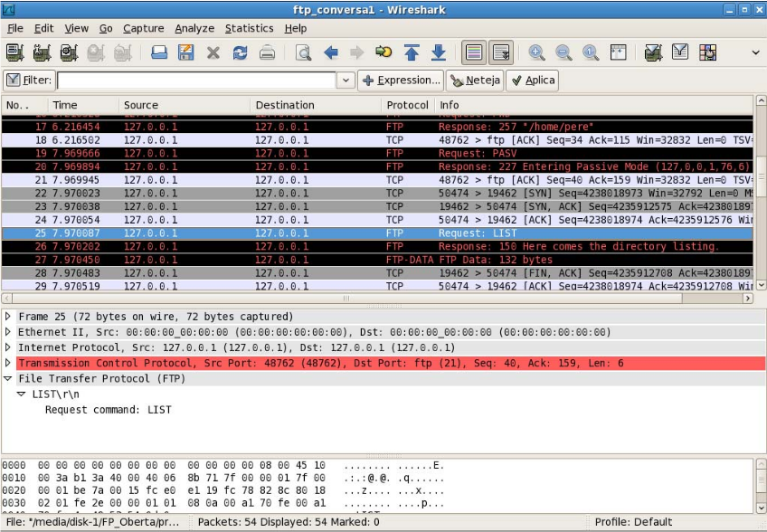Open the Statistics menu

249,28
